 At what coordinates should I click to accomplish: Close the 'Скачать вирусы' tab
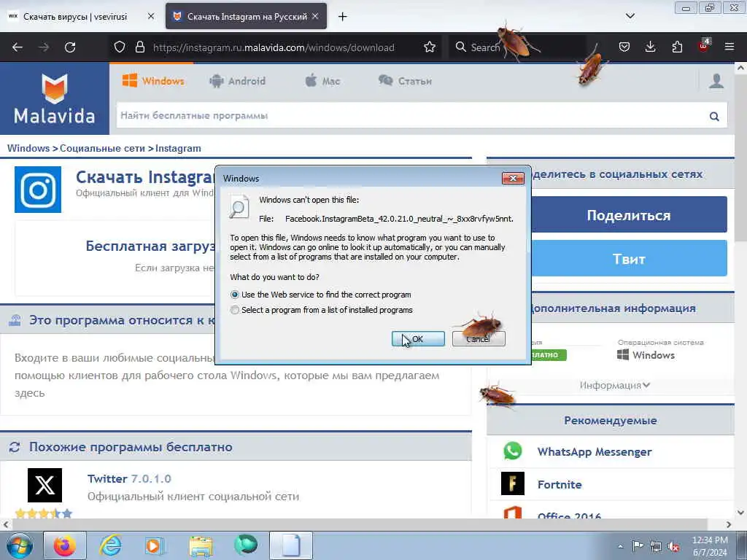[150, 16]
